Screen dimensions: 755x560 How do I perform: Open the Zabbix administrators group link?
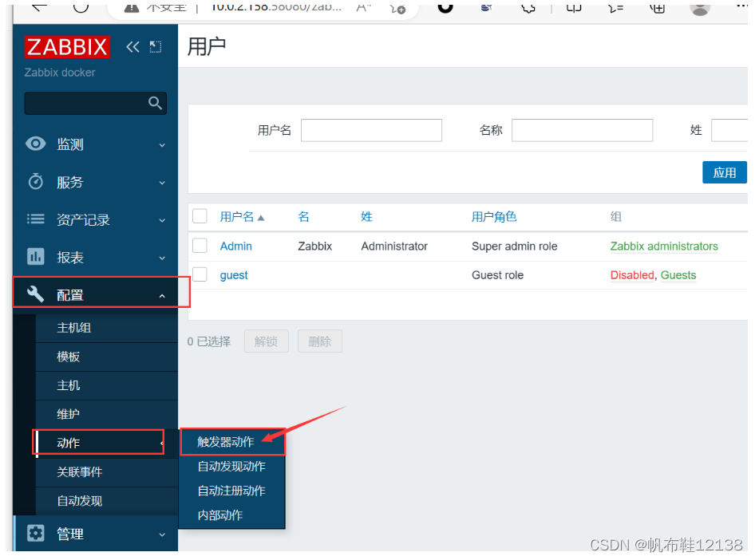tap(664, 246)
